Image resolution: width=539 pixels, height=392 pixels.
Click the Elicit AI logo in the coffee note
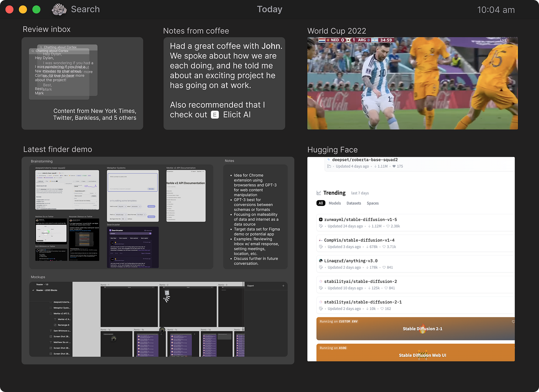[x=215, y=115]
